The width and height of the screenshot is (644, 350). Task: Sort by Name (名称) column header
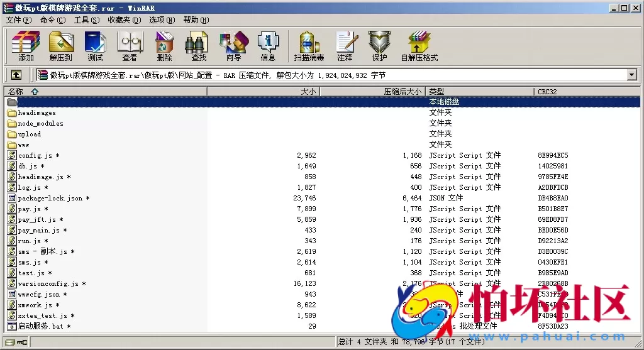[x=106, y=92]
